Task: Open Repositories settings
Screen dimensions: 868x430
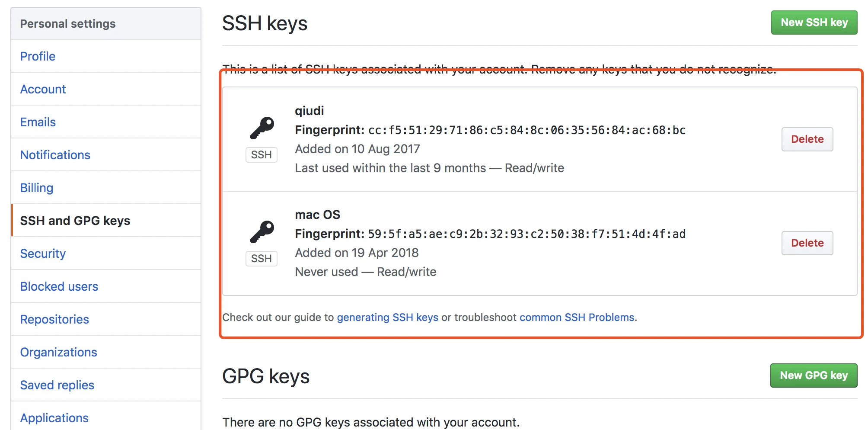Action: [x=106, y=319]
